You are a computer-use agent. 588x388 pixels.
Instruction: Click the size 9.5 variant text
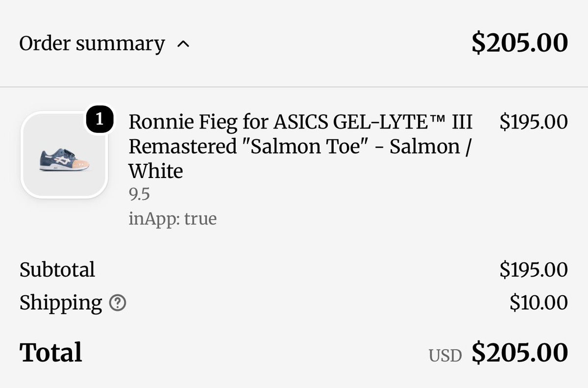pos(139,195)
